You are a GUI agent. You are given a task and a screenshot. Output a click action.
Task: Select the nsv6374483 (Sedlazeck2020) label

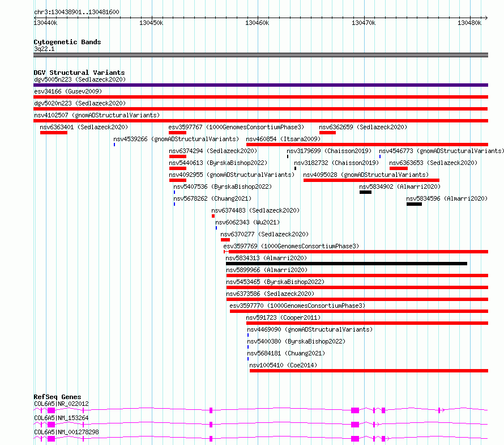pyautogui.click(x=255, y=210)
